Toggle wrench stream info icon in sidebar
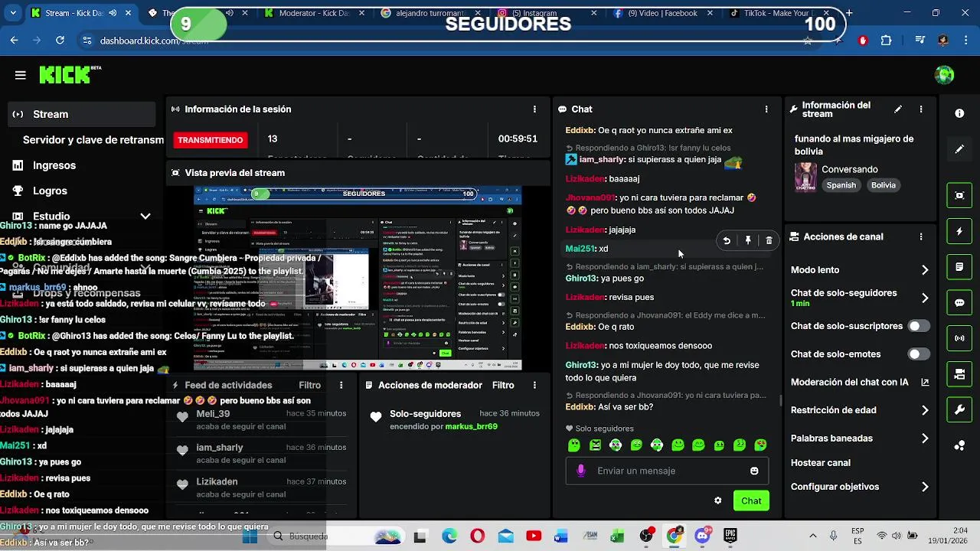 click(x=959, y=410)
